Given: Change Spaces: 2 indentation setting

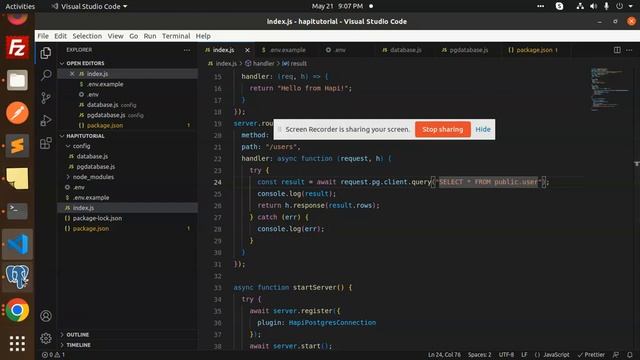Looking at the screenshot, I should click(x=480, y=355).
